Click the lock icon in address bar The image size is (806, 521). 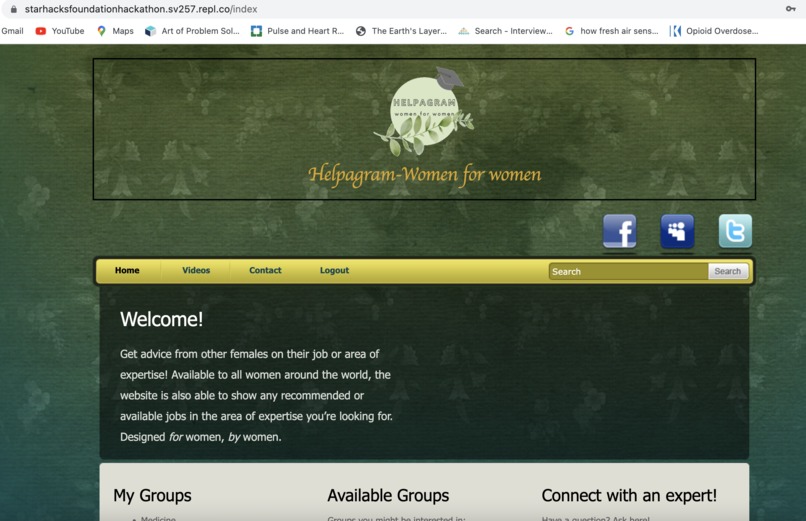click(x=14, y=9)
